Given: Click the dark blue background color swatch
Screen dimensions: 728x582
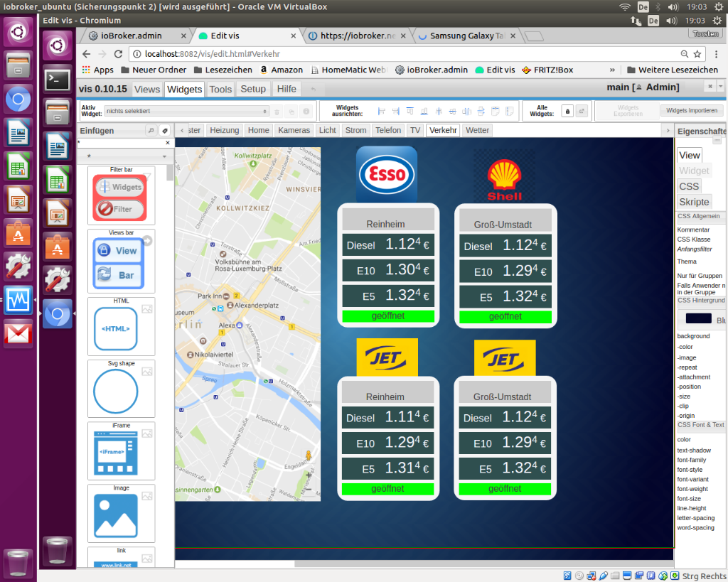Looking at the screenshot, I should (698, 318).
